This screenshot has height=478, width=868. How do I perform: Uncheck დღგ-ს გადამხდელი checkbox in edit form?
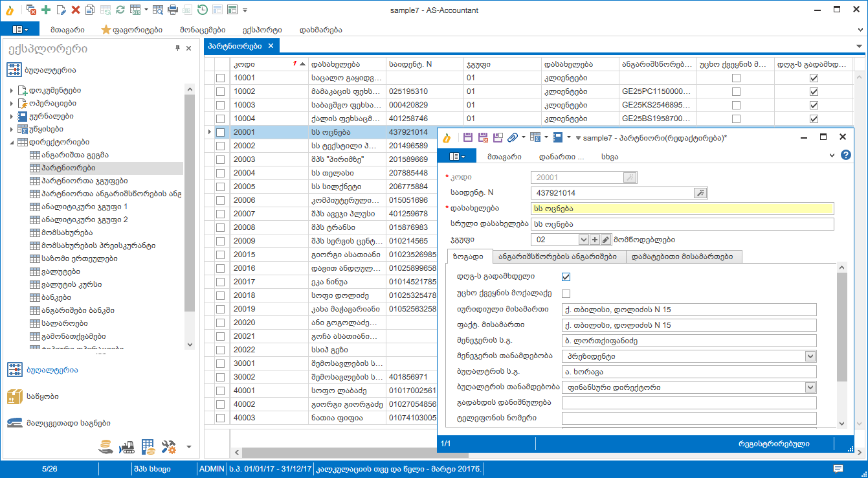click(566, 277)
